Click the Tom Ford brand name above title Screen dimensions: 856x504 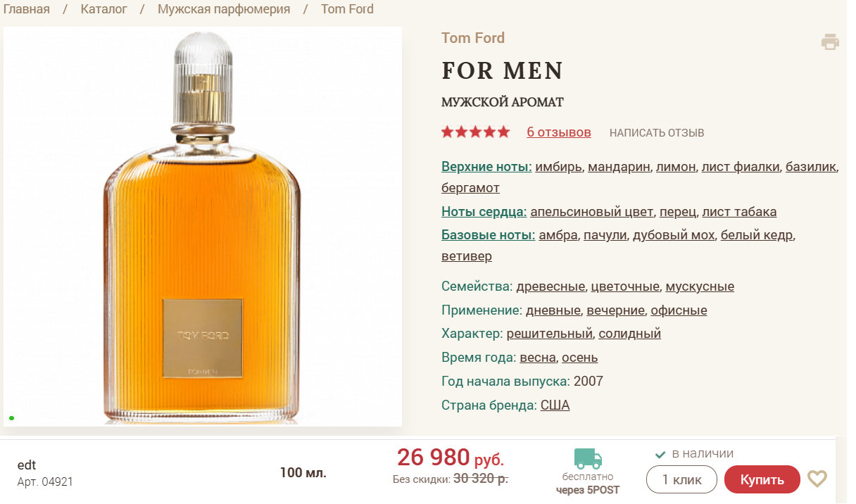(x=473, y=38)
